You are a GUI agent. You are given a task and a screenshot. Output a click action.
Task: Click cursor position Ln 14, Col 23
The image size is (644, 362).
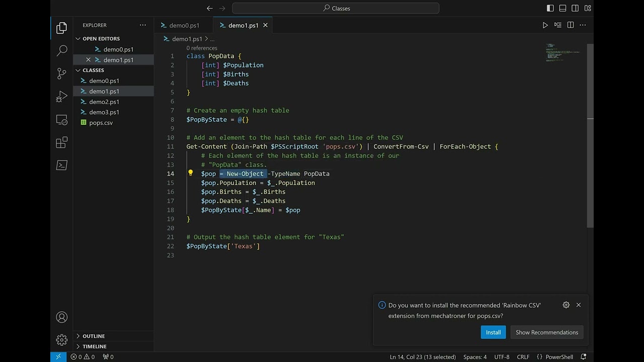pos(423,357)
